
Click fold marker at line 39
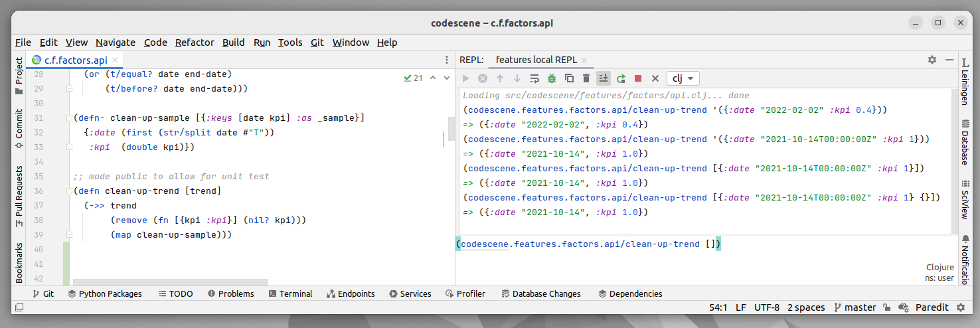pyautogui.click(x=68, y=235)
